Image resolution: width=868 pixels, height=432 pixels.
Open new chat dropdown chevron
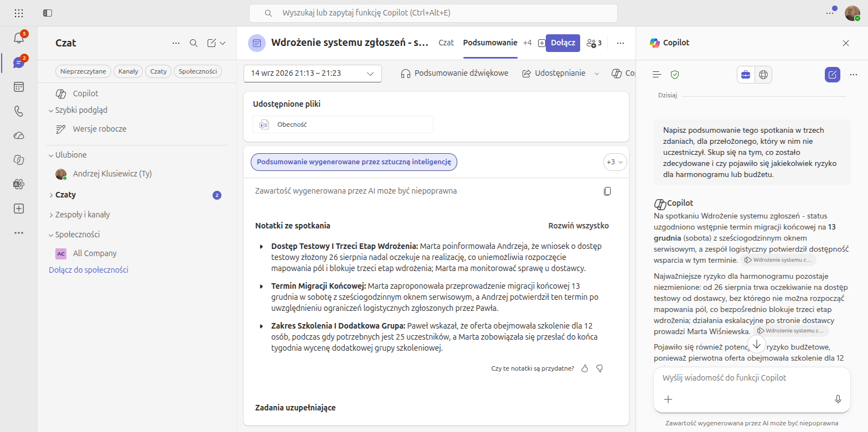point(223,43)
